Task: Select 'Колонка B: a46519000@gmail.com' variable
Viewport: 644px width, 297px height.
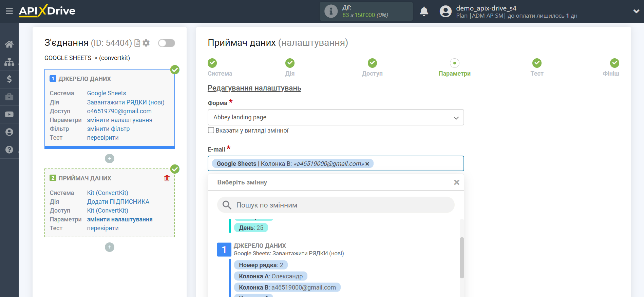Action: [287, 288]
